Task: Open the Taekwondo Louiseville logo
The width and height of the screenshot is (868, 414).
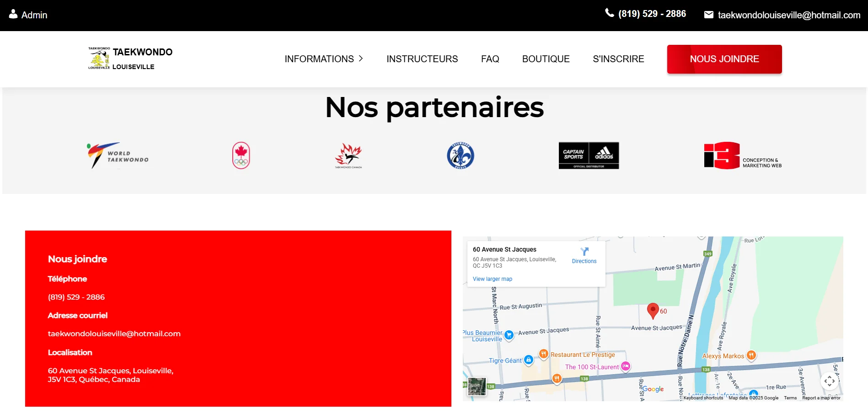Action: [x=130, y=59]
